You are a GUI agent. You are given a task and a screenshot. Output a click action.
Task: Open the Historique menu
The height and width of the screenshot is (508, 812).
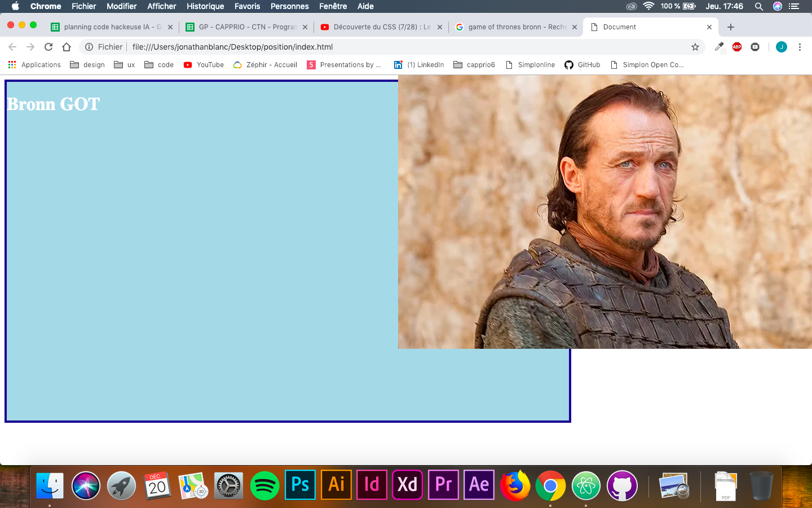205,6
